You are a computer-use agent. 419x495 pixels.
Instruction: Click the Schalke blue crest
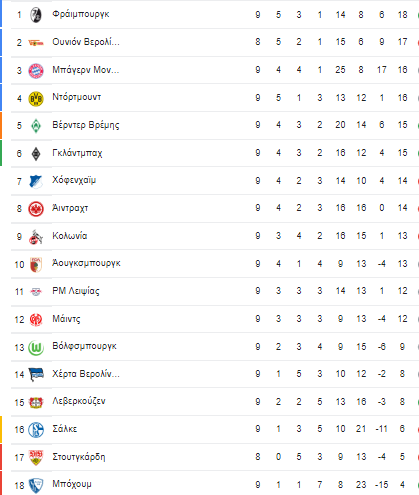pos(36,430)
